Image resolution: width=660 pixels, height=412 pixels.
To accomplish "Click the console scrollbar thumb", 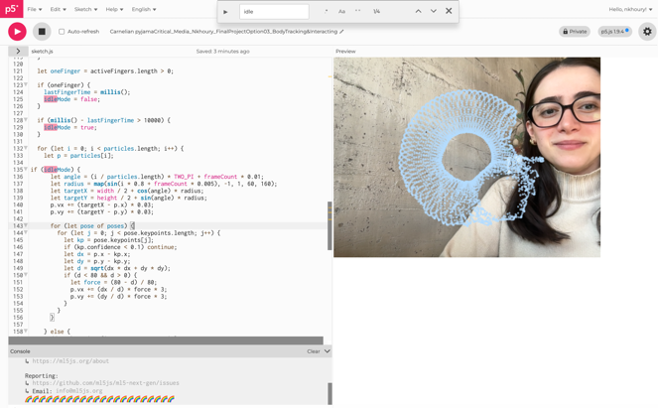I will 330,393.
